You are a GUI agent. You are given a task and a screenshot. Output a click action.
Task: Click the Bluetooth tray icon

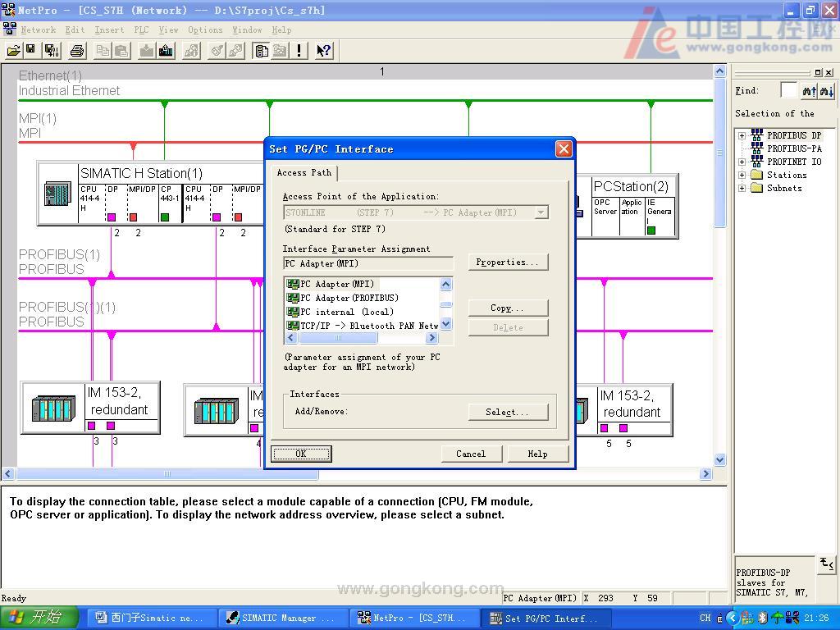click(x=763, y=619)
